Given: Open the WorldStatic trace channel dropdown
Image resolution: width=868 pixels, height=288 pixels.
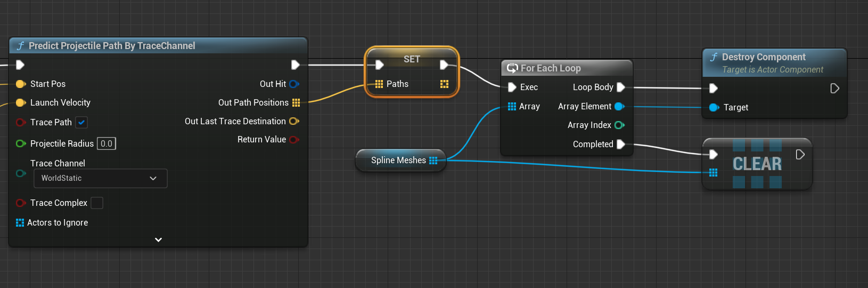Looking at the screenshot, I should [x=101, y=178].
